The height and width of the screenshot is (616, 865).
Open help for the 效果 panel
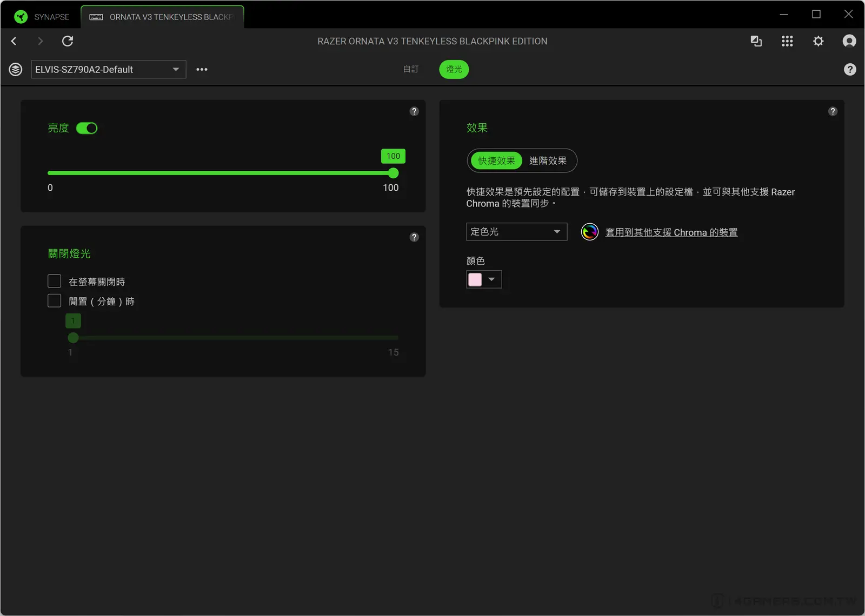point(833,111)
